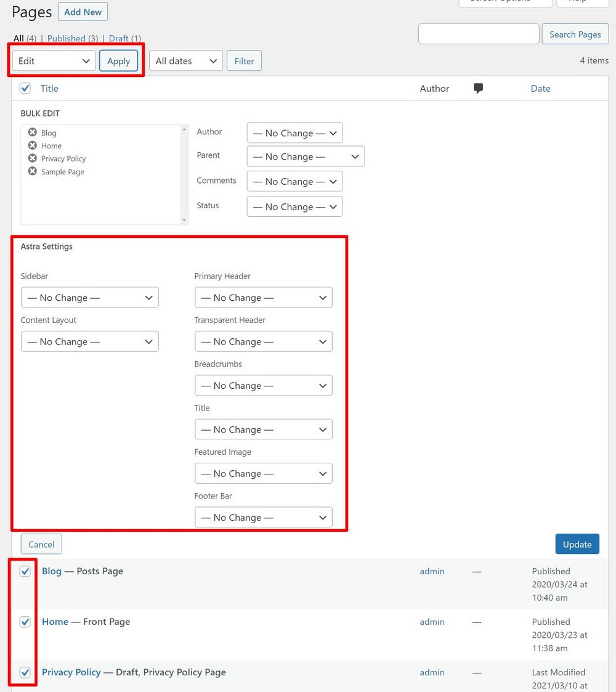This screenshot has width=616, height=692.
Task: Open the bulk actions Edit dropdown
Action: 54,61
